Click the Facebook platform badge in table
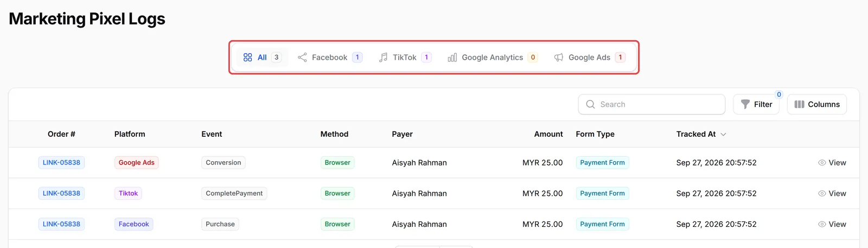Image resolution: width=868 pixels, height=248 pixels. [134, 224]
